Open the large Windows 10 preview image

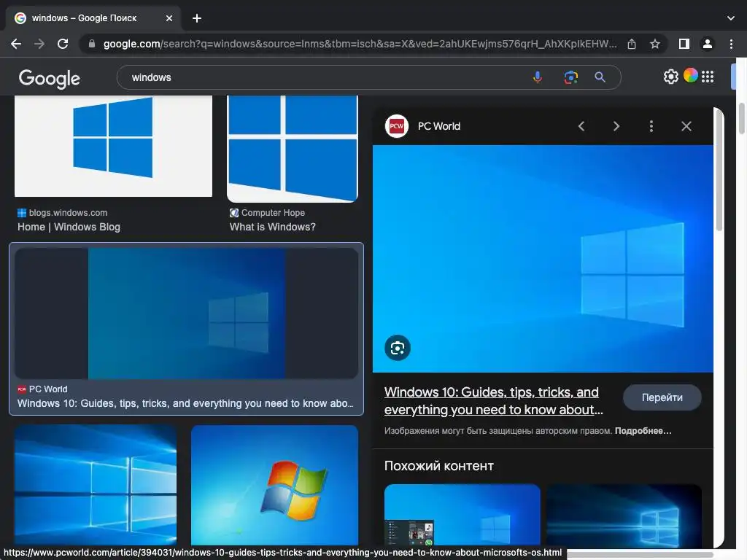543,259
